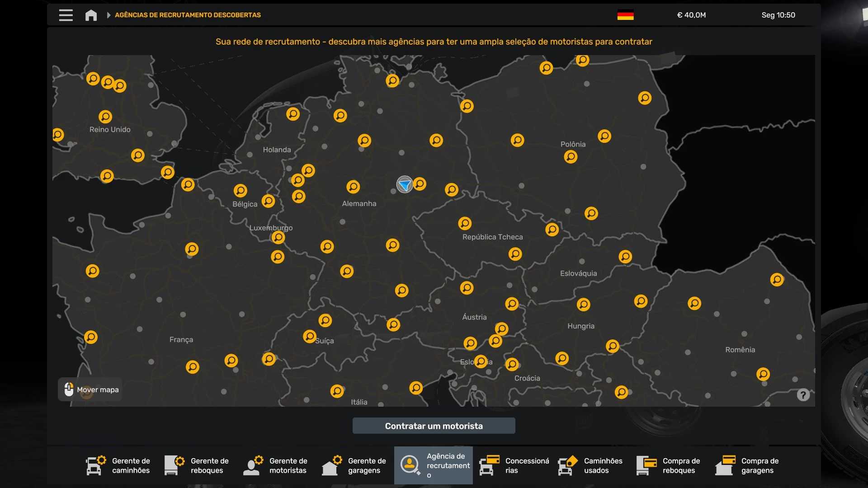Click the help question mark icon
The height and width of the screenshot is (488, 868).
coord(803,395)
